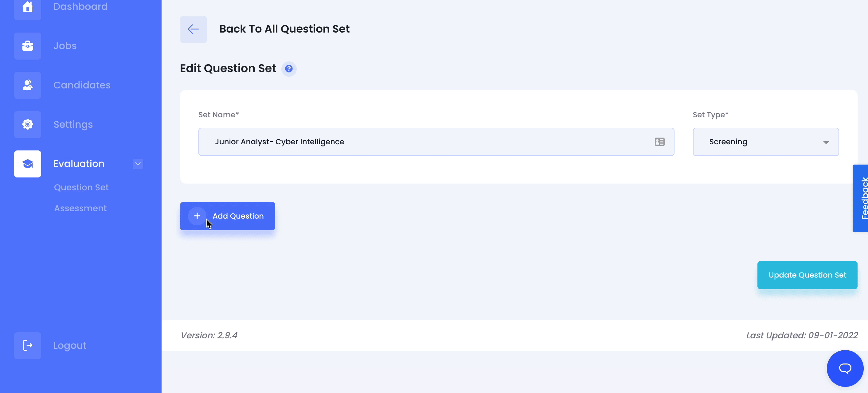Click Update Question Set button
The height and width of the screenshot is (393, 868).
[x=807, y=275]
